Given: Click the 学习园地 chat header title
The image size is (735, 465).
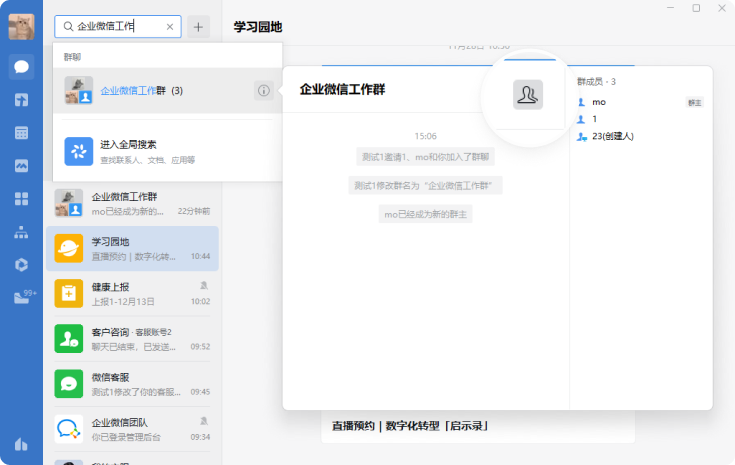Looking at the screenshot, I should coord(258,27).
